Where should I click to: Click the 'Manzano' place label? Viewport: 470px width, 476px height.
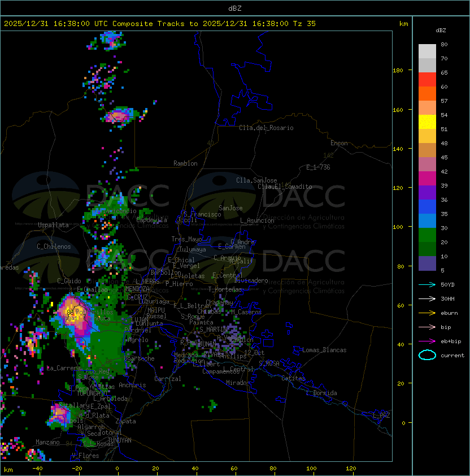[47, 442]
